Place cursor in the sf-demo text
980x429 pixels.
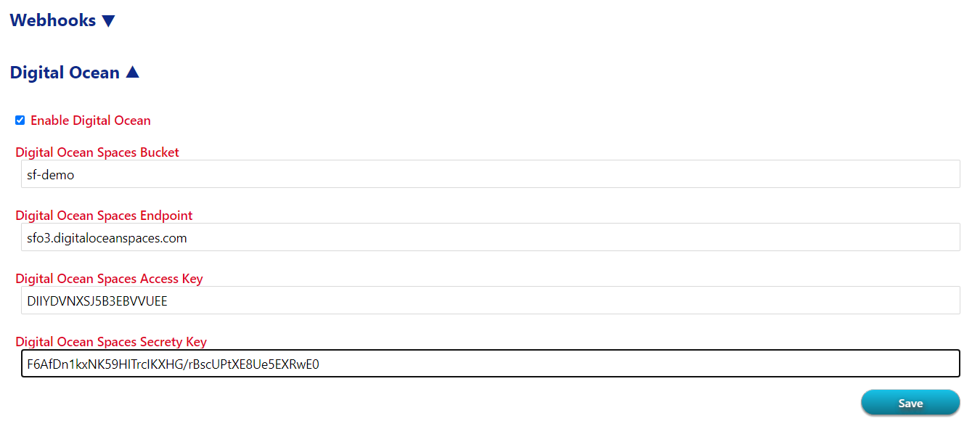(x=51, y=175)
